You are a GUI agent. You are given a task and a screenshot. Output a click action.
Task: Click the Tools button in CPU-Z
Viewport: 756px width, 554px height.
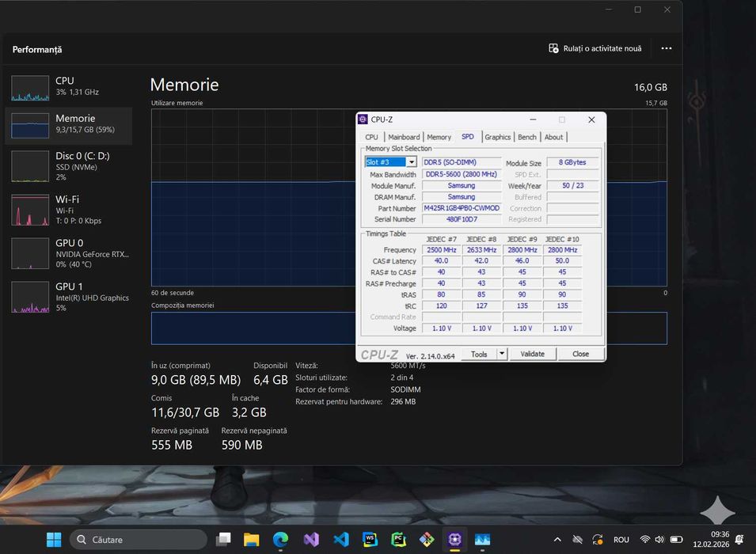tap(478, 354)
